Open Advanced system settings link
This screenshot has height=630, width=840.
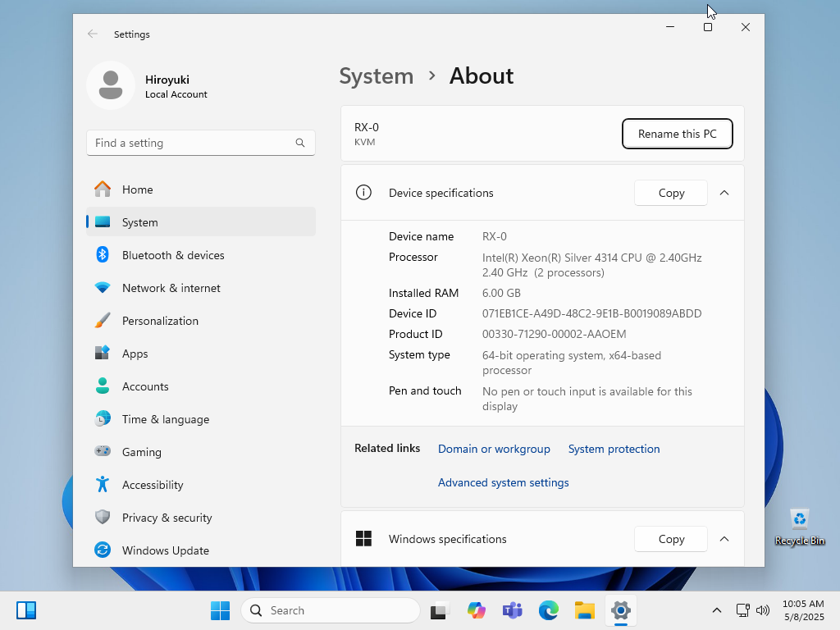click(x=503, y=482)
